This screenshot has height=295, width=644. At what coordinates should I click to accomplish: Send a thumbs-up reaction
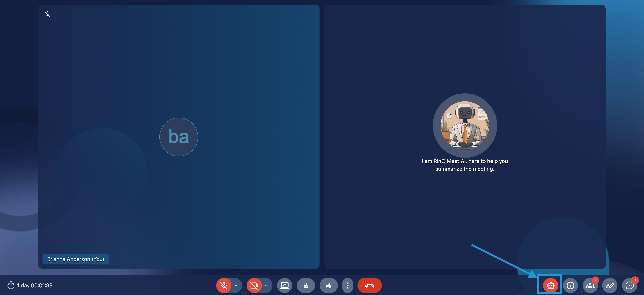point(329,285)
